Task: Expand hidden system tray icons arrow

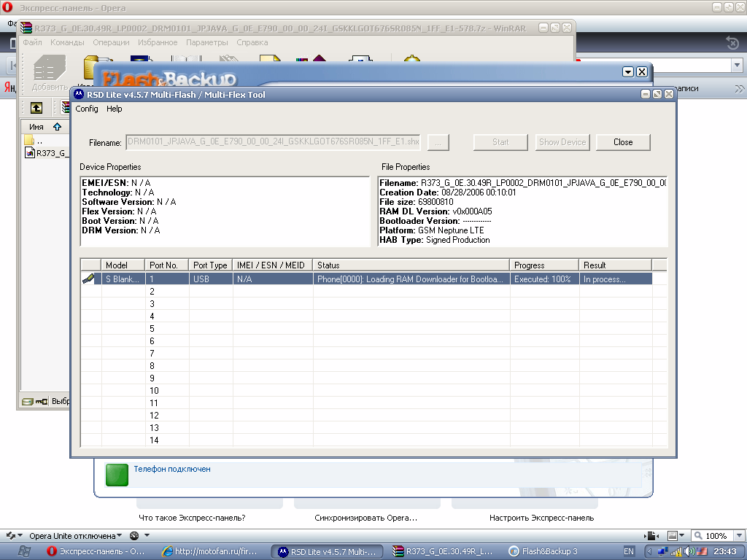Action: [x=649, y=551]
